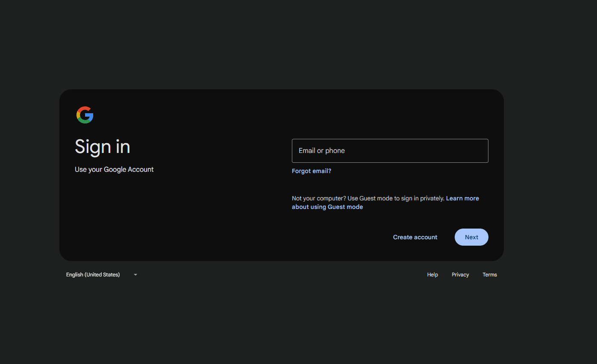Select the Create account button
This screenshot has height=364, width=597.
pyautogui.click(x=415, y=237)
